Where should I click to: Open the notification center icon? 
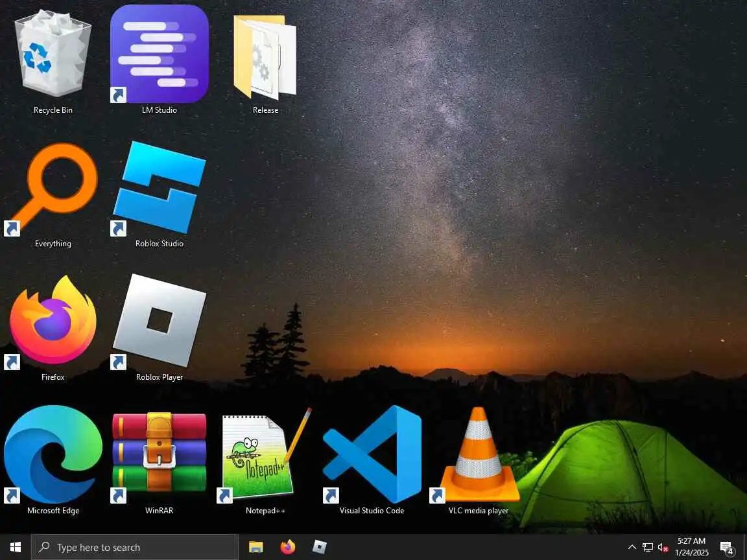coord(727,548)
